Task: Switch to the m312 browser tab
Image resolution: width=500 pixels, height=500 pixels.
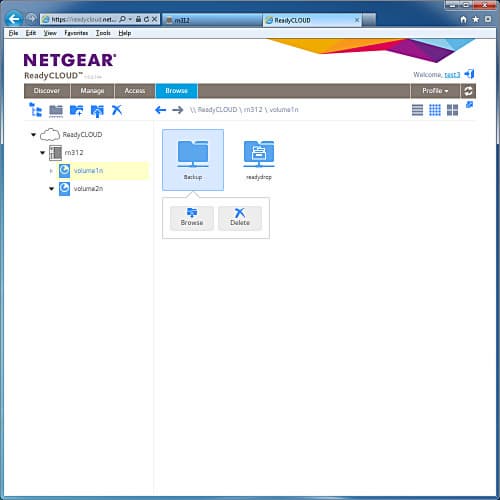Action: (x=212, y=20)
